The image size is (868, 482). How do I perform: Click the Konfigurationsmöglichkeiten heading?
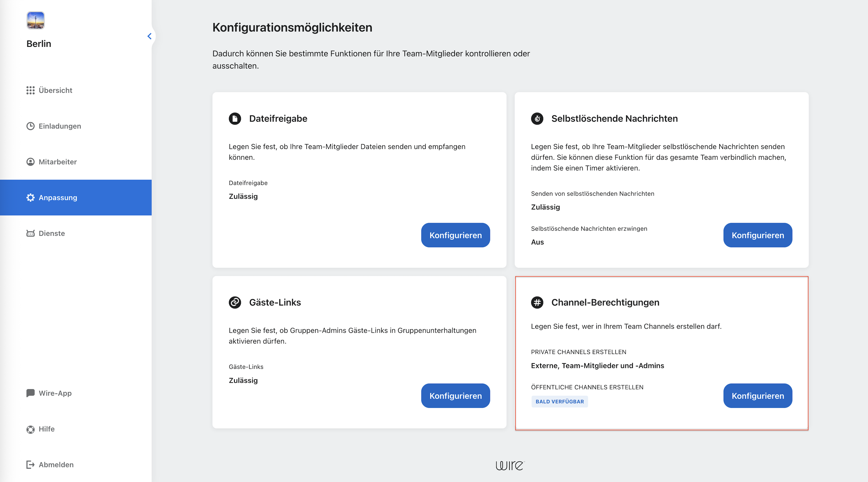coord(292,28)
